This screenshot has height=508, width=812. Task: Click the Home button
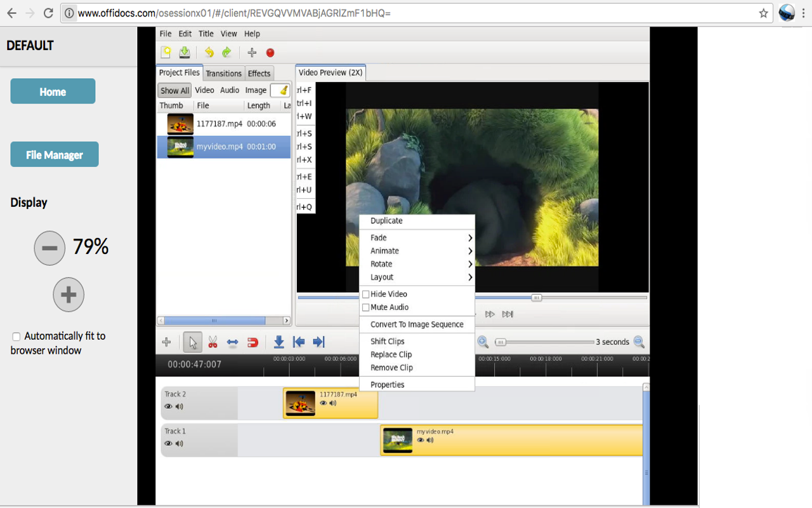53,91
